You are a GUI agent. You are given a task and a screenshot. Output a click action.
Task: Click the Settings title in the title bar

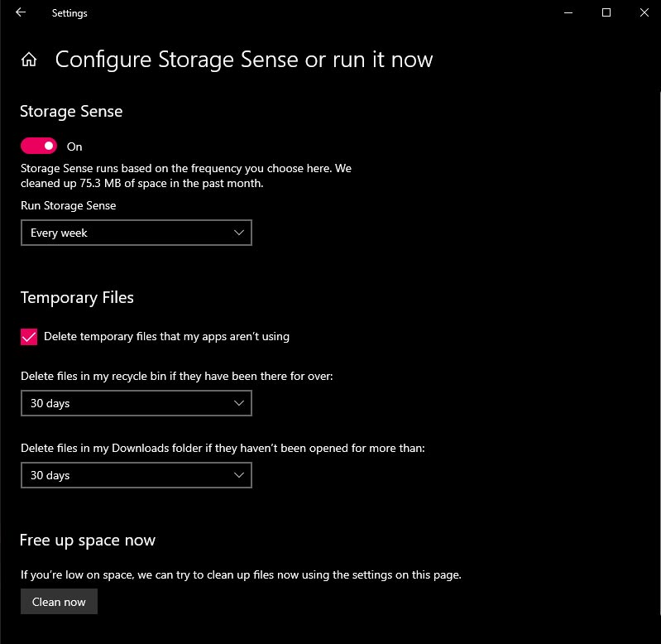point(69,13)
